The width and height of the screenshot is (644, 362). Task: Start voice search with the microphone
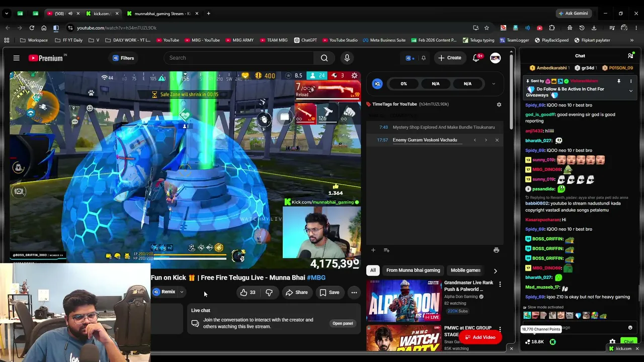pyautogui.click(x=347, y=58)
